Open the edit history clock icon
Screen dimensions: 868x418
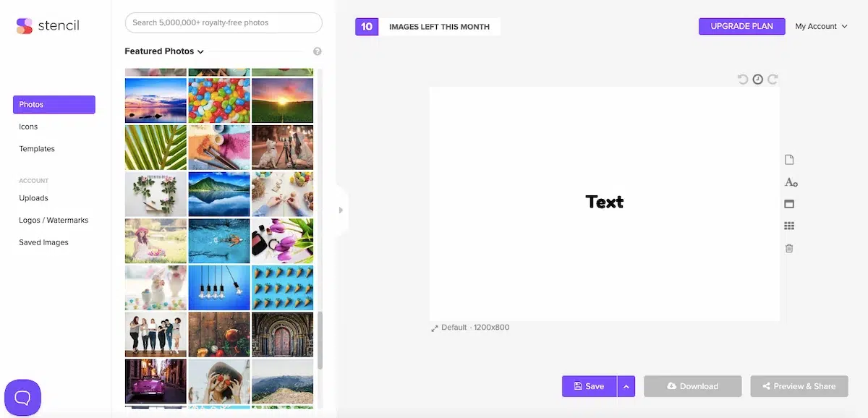pos(758,79)
